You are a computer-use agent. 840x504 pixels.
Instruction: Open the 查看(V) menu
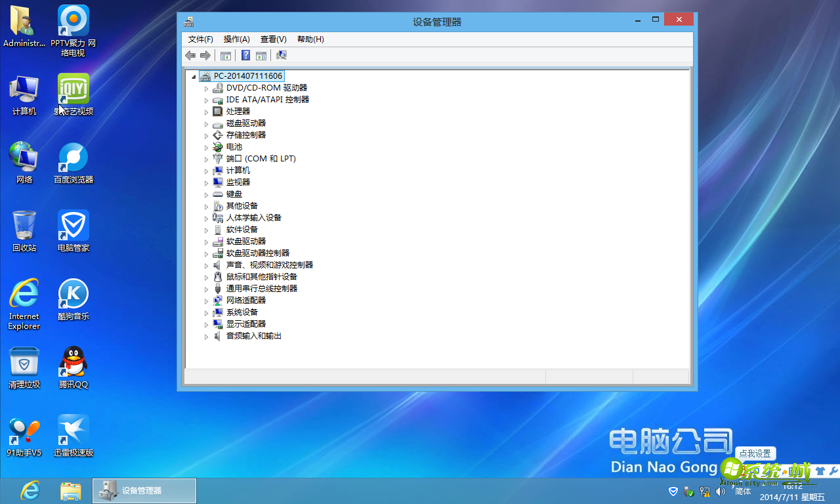[x=274, y=39]
